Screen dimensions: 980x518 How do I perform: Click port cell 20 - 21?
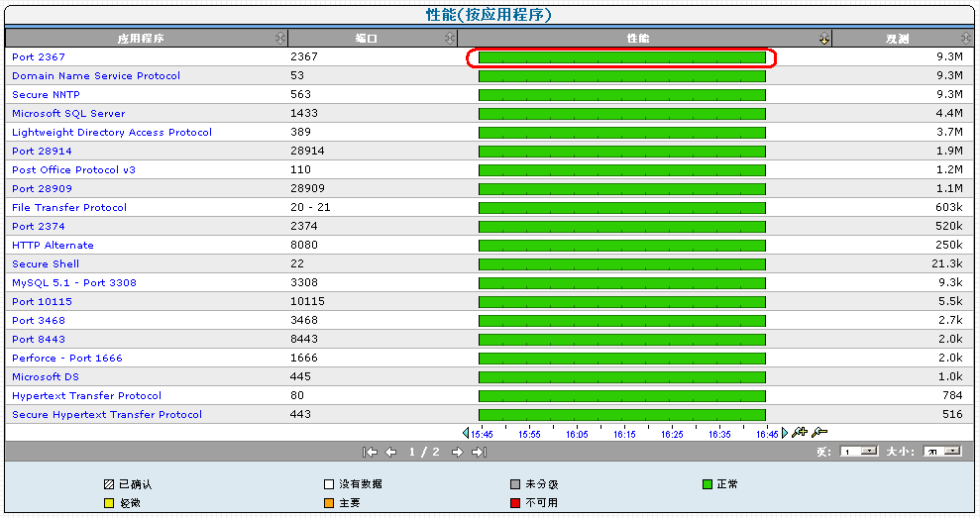pos(310,207)
